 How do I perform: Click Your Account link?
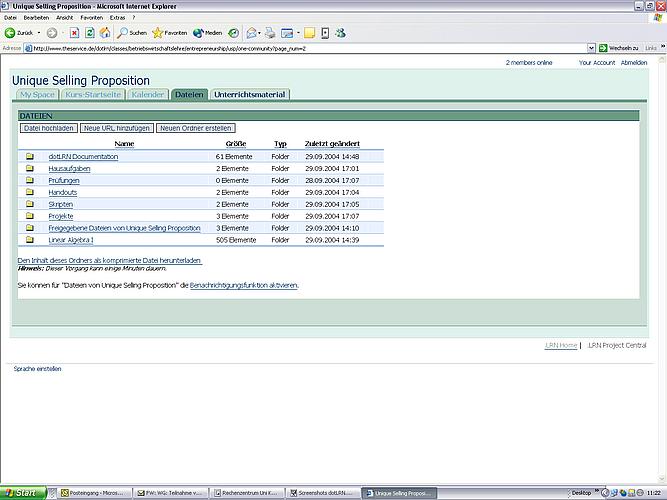click(x=597, y=63)
